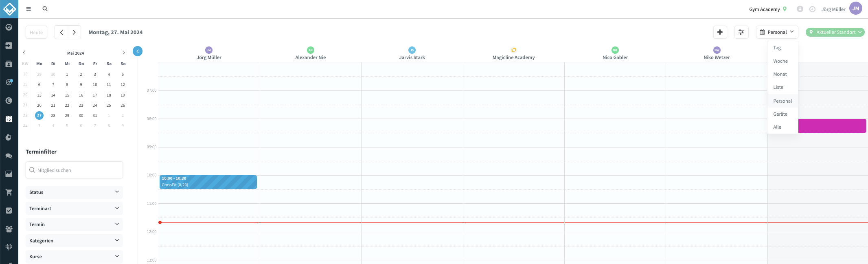This screenshot has width=868, height=264.
Task: Open the target icon with notification dot
Action: click(x=9, y=82)
